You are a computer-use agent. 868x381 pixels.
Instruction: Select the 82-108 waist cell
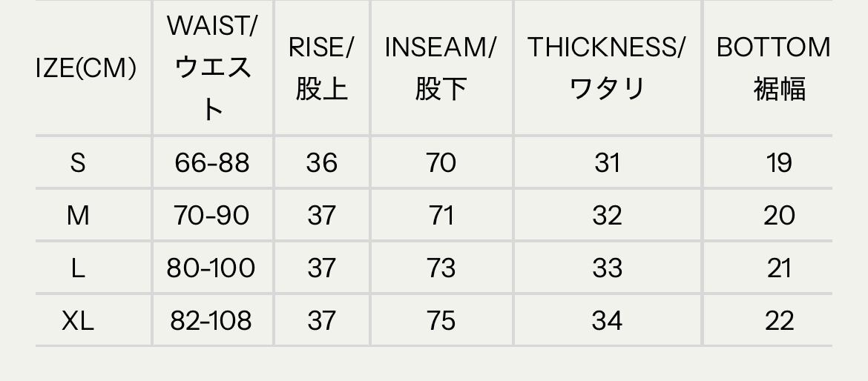point(211,320)
